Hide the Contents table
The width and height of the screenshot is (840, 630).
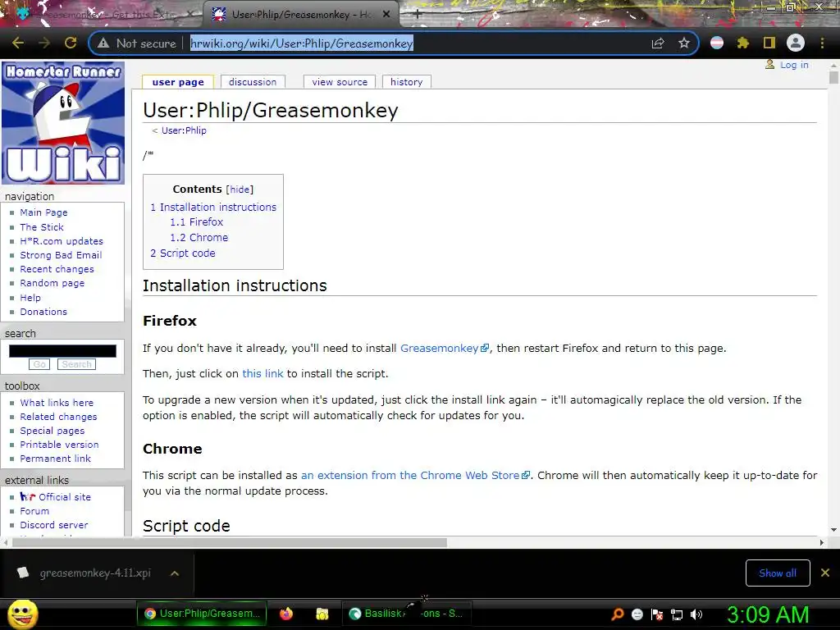240,189
